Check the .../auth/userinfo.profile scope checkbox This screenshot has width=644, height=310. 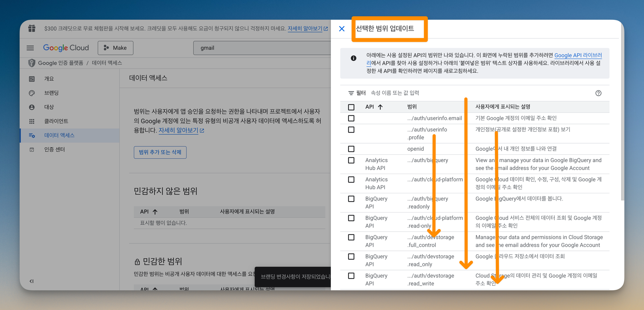(x=351, y=130)
